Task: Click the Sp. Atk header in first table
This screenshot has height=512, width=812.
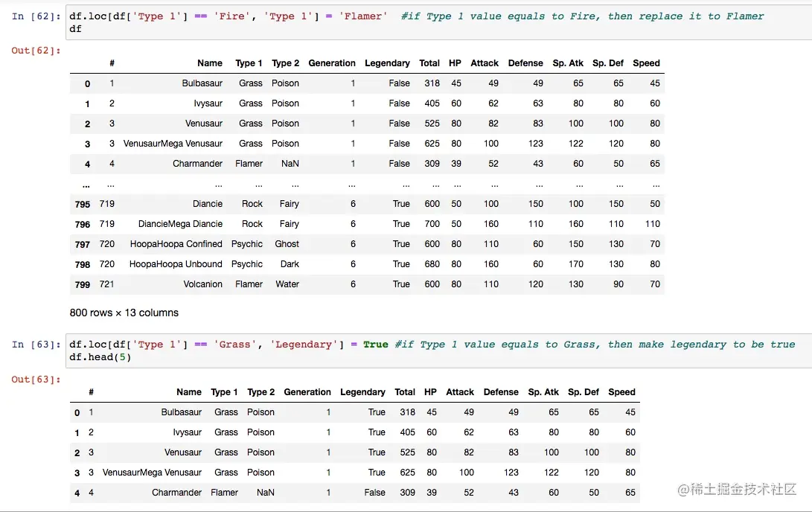Action: (568, 63)
